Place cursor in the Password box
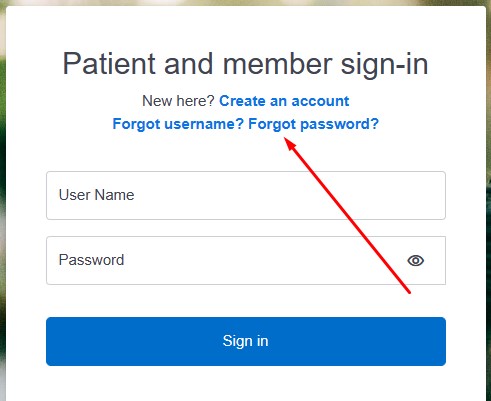 click(246, 260)
